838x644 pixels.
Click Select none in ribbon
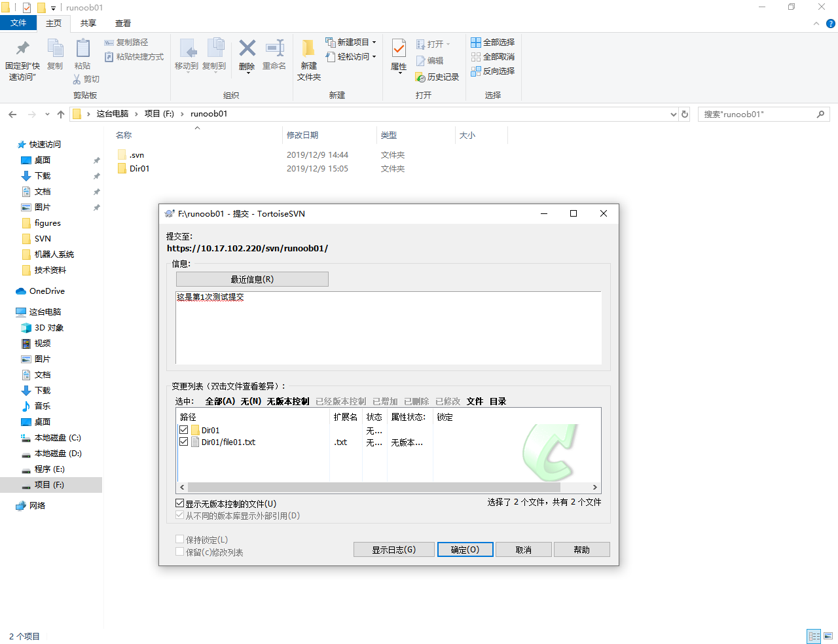(x=492, y=57)
